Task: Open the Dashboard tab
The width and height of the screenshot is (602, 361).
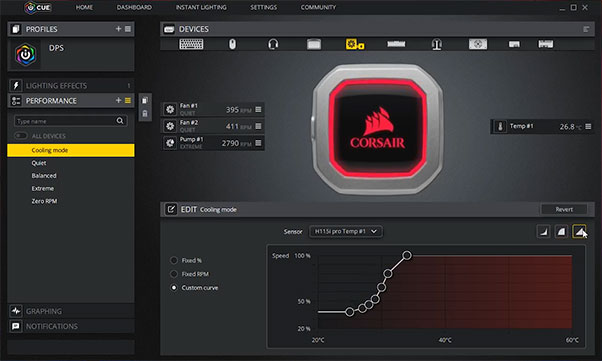Action: (134, 7)
